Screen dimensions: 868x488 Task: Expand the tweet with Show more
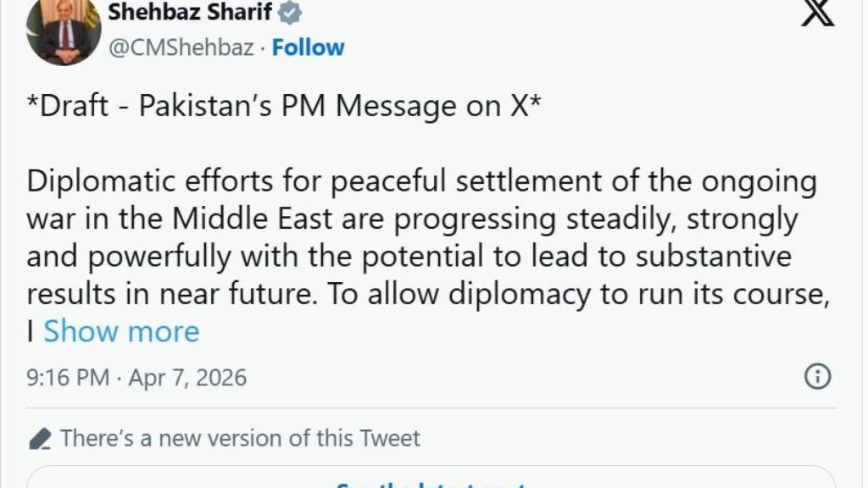[121, 331]
